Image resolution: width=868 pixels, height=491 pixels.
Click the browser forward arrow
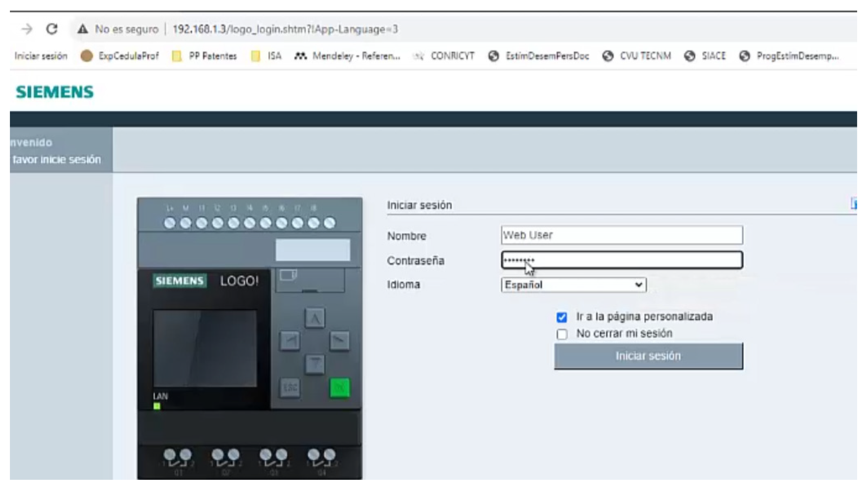[27, 29]
